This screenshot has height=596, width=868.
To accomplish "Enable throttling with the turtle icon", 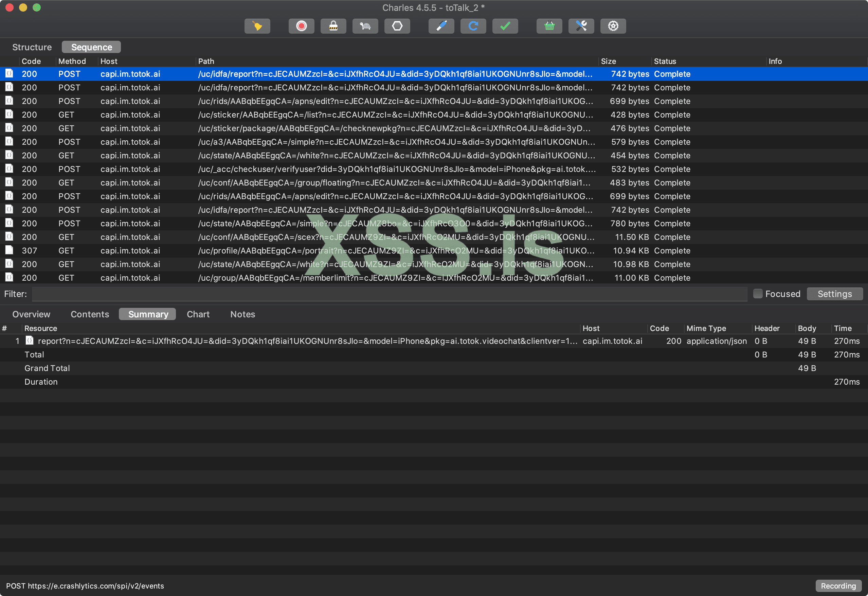I will [x=365, y=26].
